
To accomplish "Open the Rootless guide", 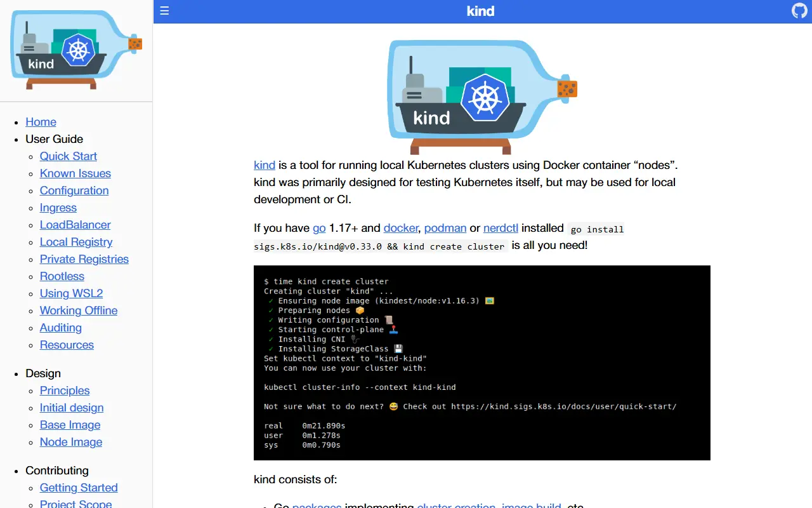I will (x=62, y=276).
